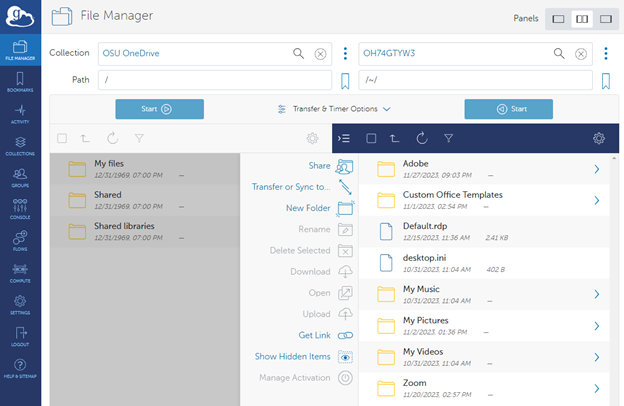Search the OH74GTYW3 collection
624x406 pixels.
tap(559, 53)
